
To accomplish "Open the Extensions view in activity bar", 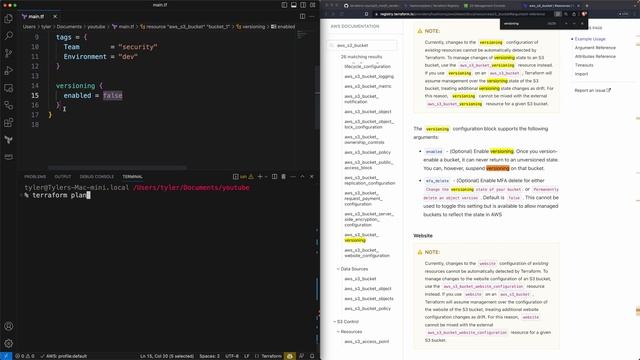I will (x=8, y=122).
